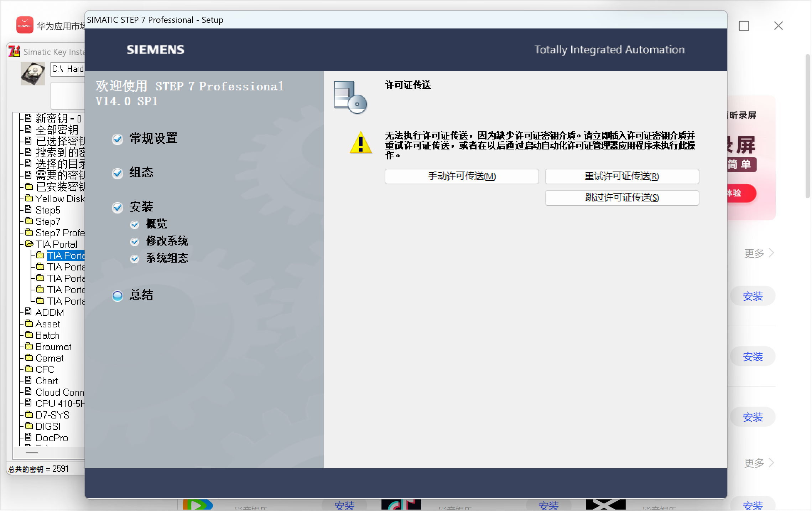This screenshot has width=812, height=511.
Task: Click the 常规设置 step checkmark
Action: tap(118, 139)
